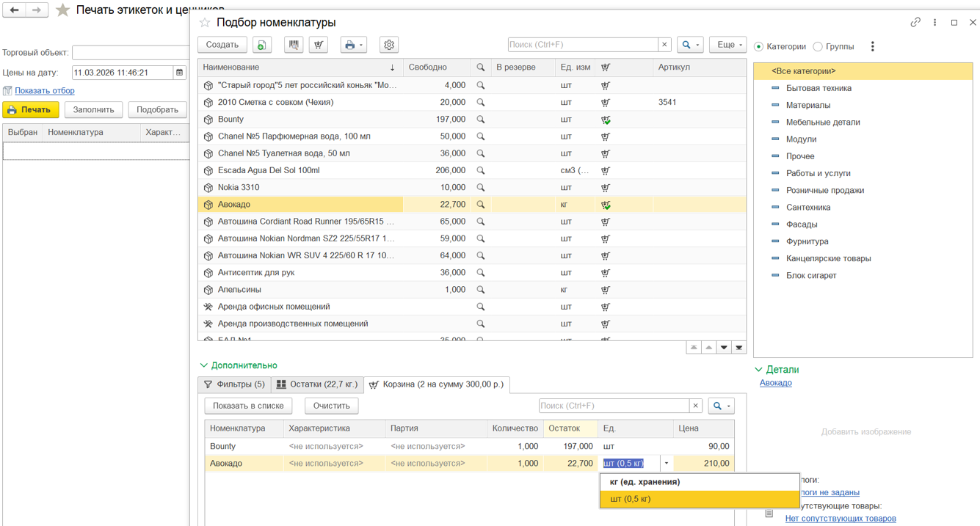Select the Категории radio button
Screen dimensions: 980x526
759,46
